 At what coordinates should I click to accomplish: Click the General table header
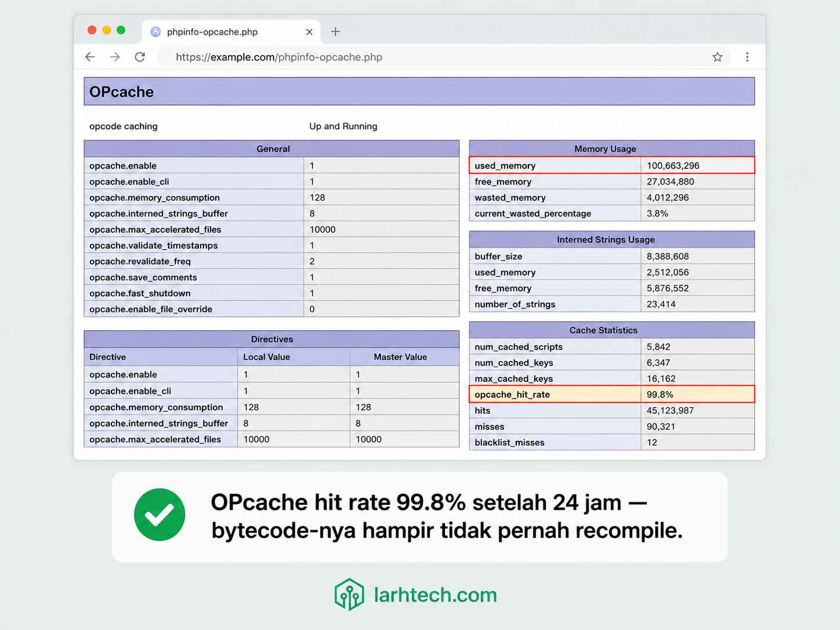tap(271, 149)
